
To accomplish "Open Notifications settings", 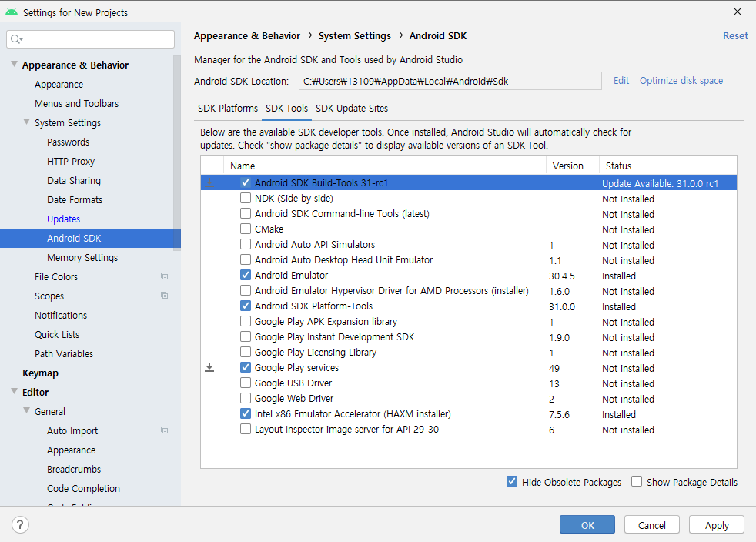I will tap(61, 316).
